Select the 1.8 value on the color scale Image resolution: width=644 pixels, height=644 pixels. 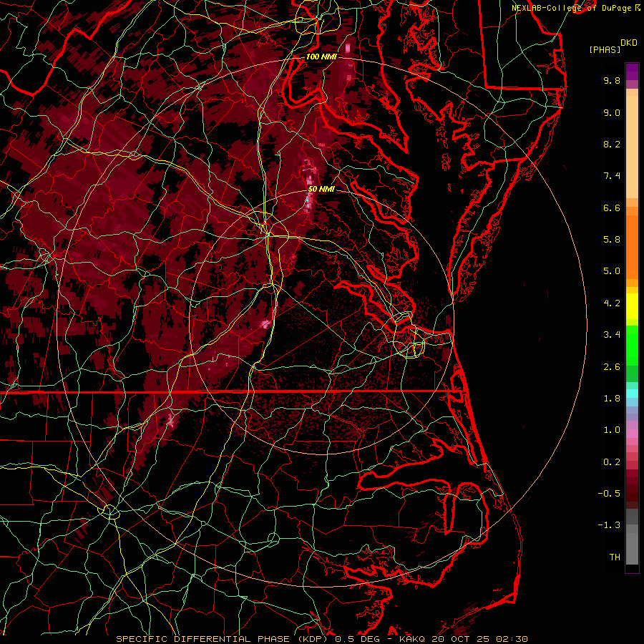[612, 399]
